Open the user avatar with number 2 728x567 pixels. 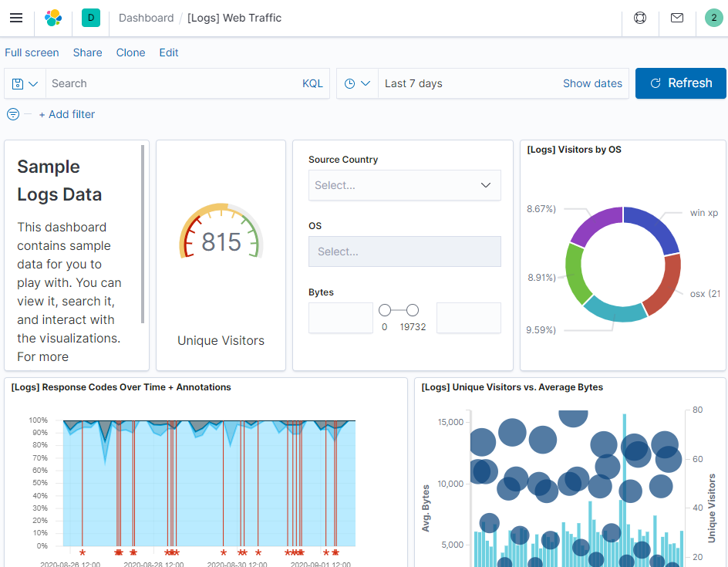click(x=713, y=18)
